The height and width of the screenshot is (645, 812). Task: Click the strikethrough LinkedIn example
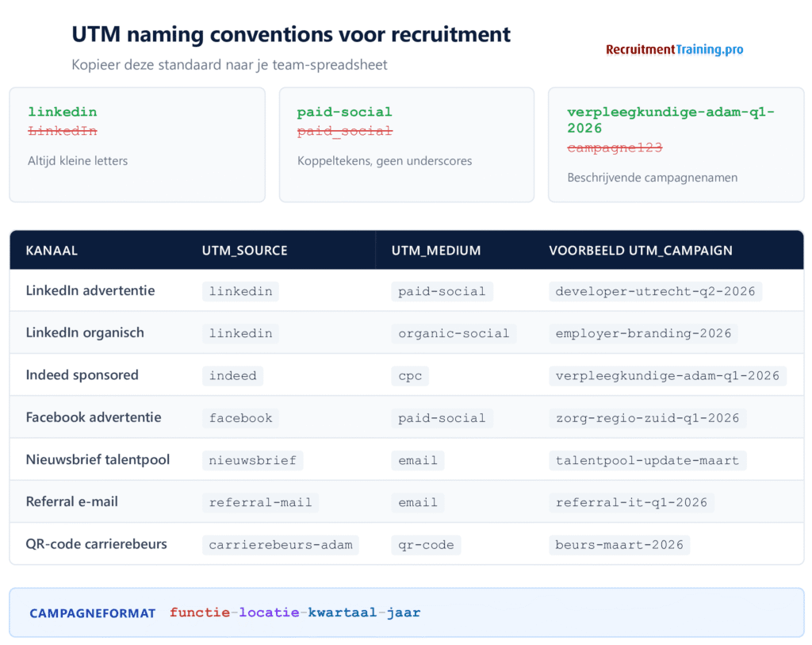pyautogui.click(x=61, y=130)
